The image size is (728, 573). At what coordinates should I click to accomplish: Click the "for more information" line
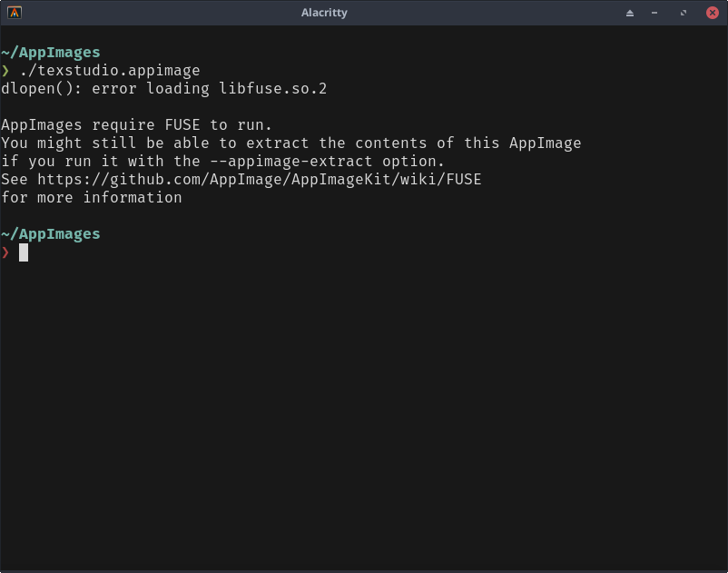coord(92,197)
